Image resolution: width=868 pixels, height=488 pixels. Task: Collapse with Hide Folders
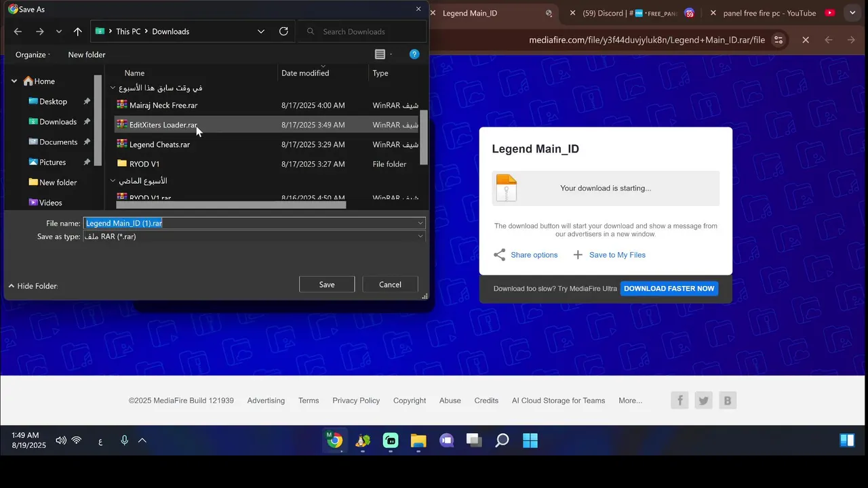pyautogui.click(x=33, y=286)
